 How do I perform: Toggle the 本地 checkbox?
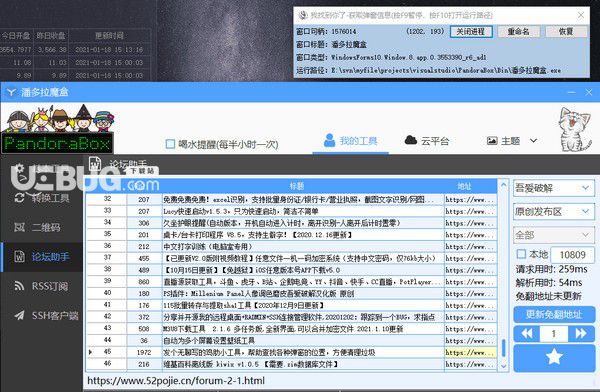tap(521, 254)
